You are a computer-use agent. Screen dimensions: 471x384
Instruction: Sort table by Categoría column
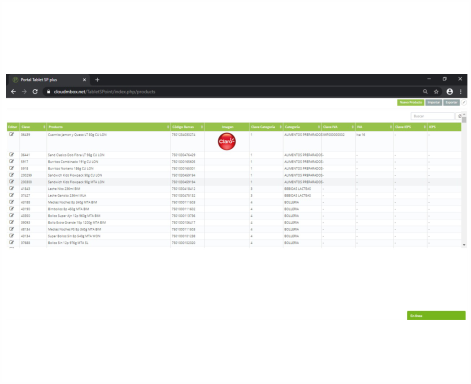302,127
